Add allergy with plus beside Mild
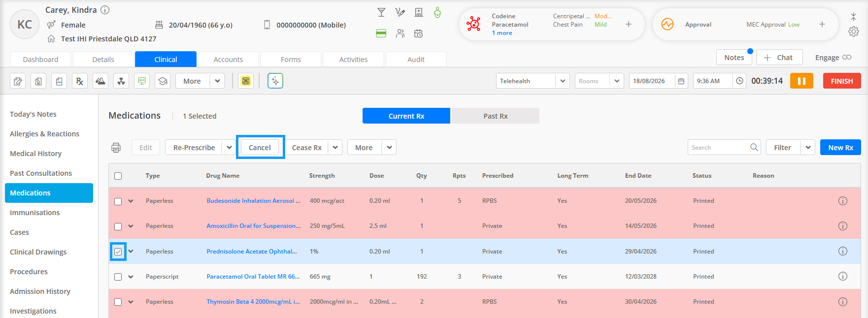The width and height of the screenshot is (868, 318). 629,24
